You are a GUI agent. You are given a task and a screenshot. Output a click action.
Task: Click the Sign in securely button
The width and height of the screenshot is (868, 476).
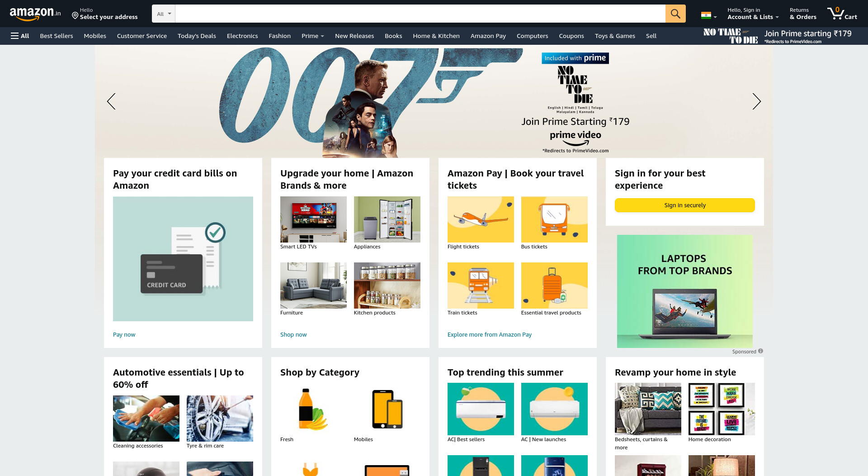tap(684, 205)
